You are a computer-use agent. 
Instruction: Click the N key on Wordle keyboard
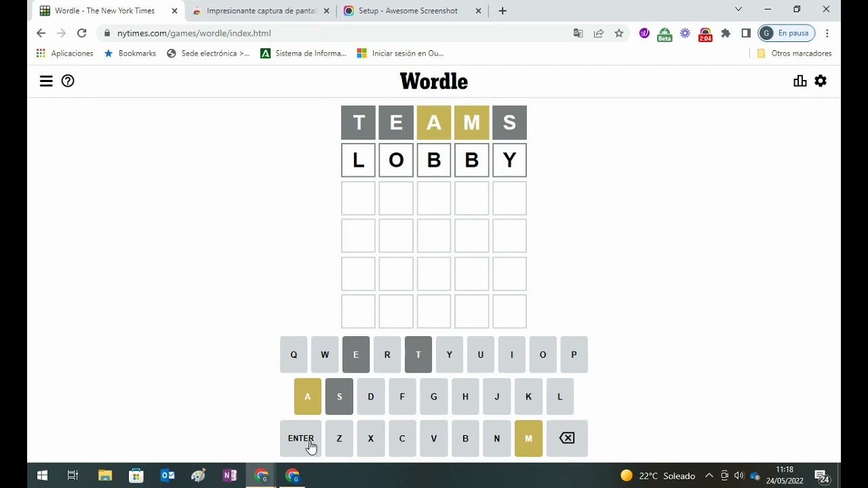coord(497,439)
